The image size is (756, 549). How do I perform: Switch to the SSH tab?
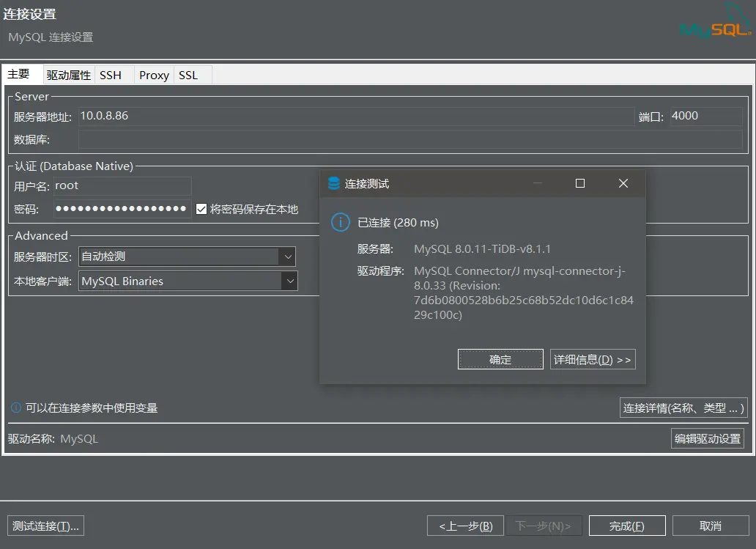(x=111, y=74)
